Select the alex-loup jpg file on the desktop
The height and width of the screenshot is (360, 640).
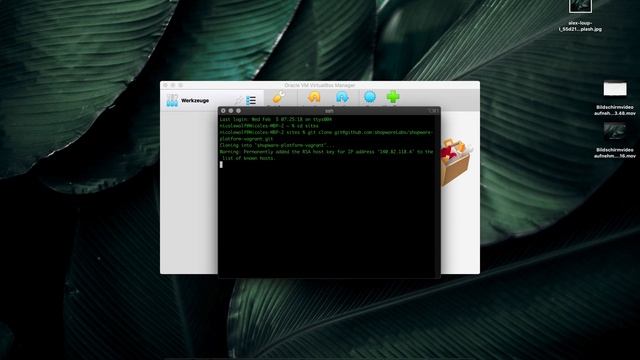tap(580, 16)
